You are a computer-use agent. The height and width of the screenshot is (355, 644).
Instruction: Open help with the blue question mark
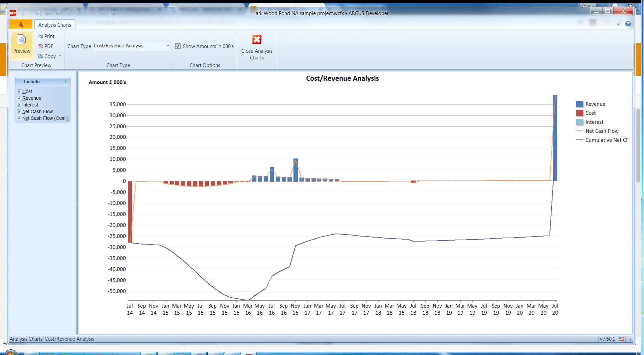click(x=628, y=24)
